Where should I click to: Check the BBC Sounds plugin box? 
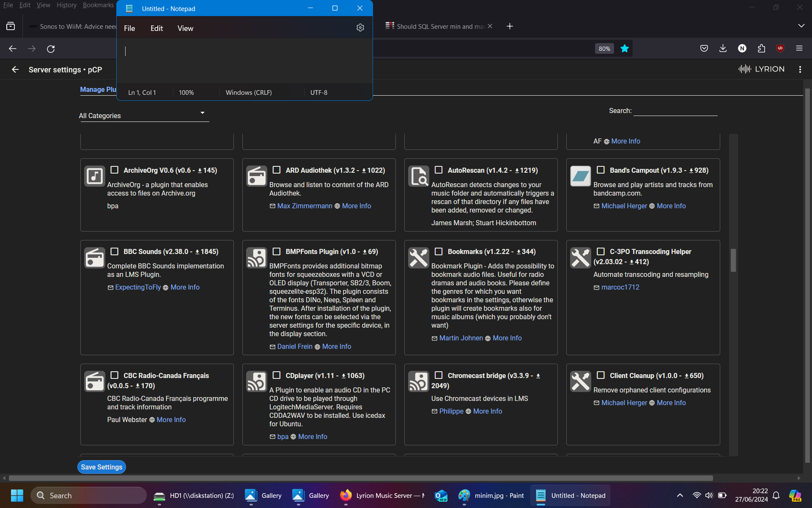pos(114,251)
